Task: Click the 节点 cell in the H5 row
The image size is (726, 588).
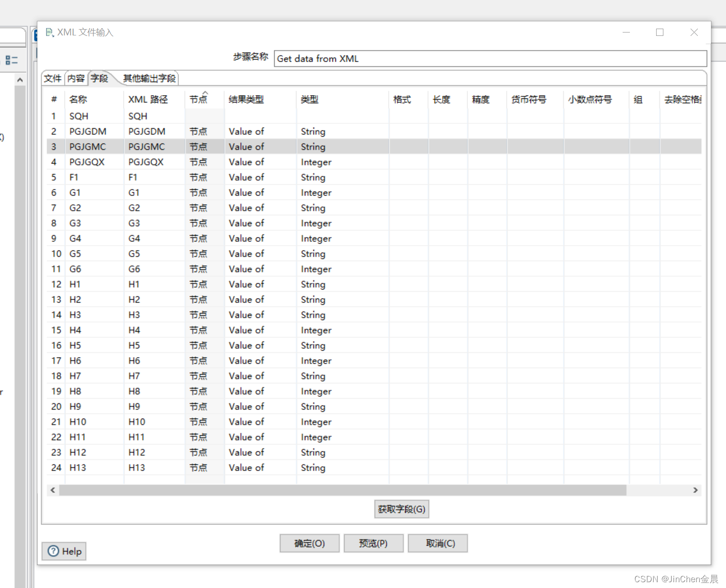Action: (204, 345)
